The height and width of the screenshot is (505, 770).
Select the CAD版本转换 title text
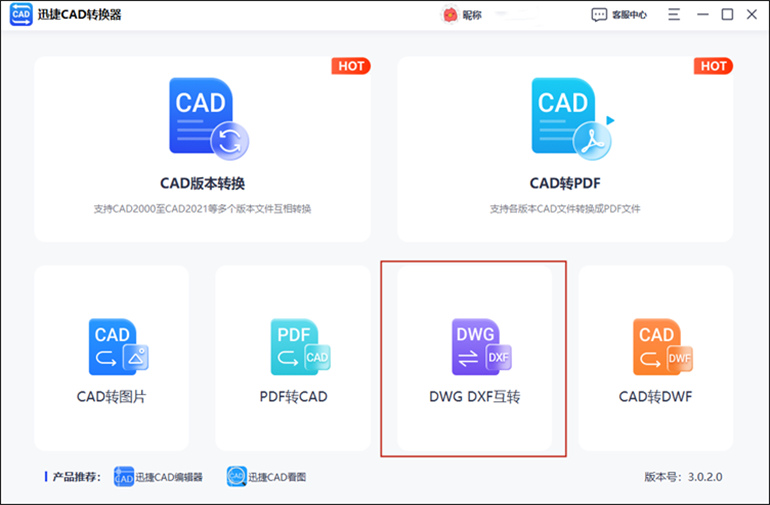pyautogui.click(x=202, y=183)
